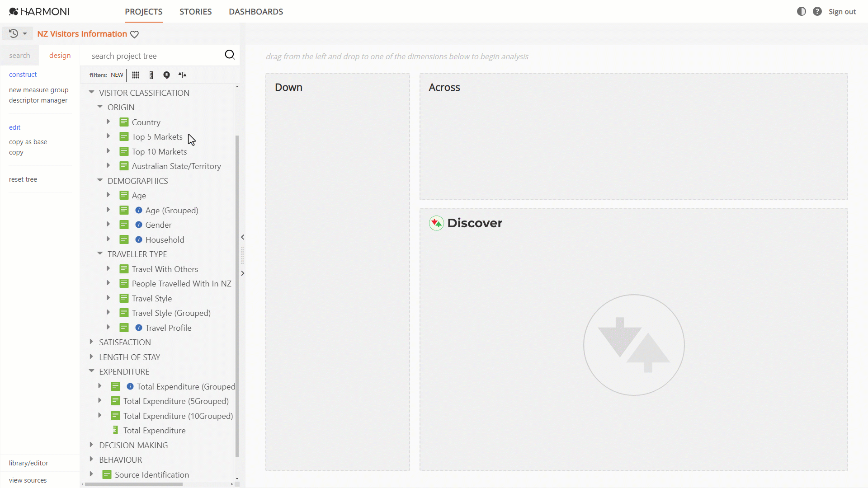
Task: Open dropdown arrow beside history icon
Action: pos(25,34)
